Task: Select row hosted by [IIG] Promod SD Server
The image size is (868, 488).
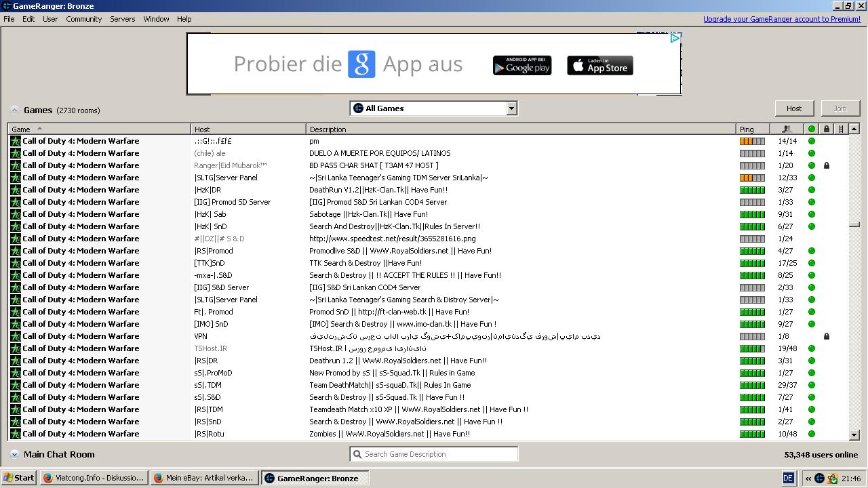Action: 428,202
